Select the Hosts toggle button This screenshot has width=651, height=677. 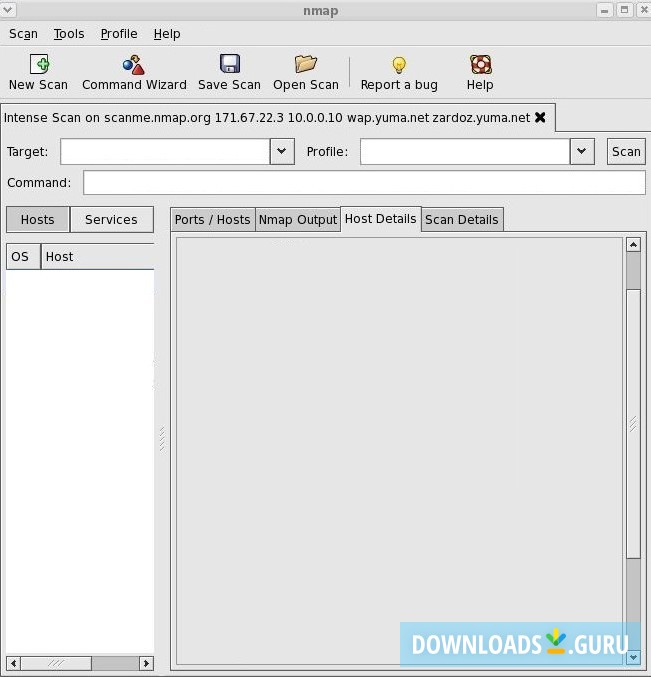coord(38,219)
